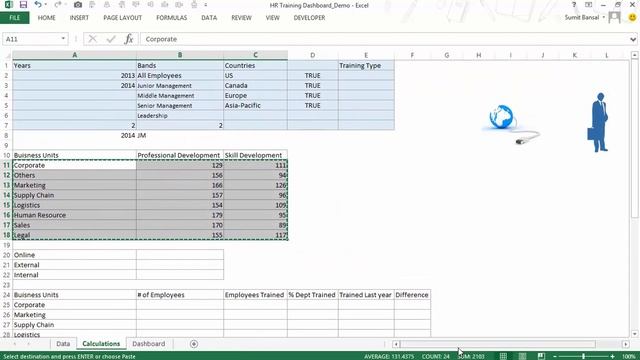Click the Save icon in quick access toolbar
The width and height of the screenshot is (640, 360).
[23, 5]
